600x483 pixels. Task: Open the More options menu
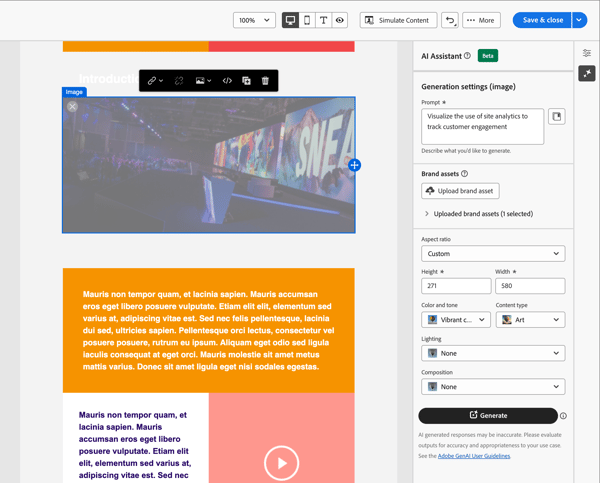click(481, 20)
